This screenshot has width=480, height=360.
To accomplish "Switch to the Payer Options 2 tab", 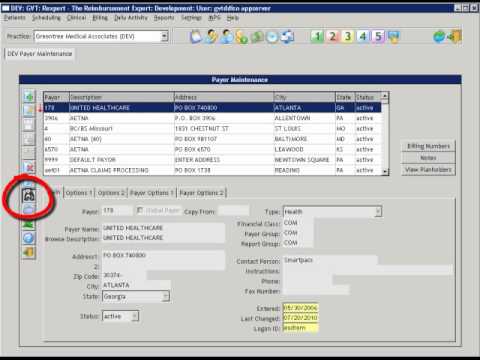I will coord(202,193).
